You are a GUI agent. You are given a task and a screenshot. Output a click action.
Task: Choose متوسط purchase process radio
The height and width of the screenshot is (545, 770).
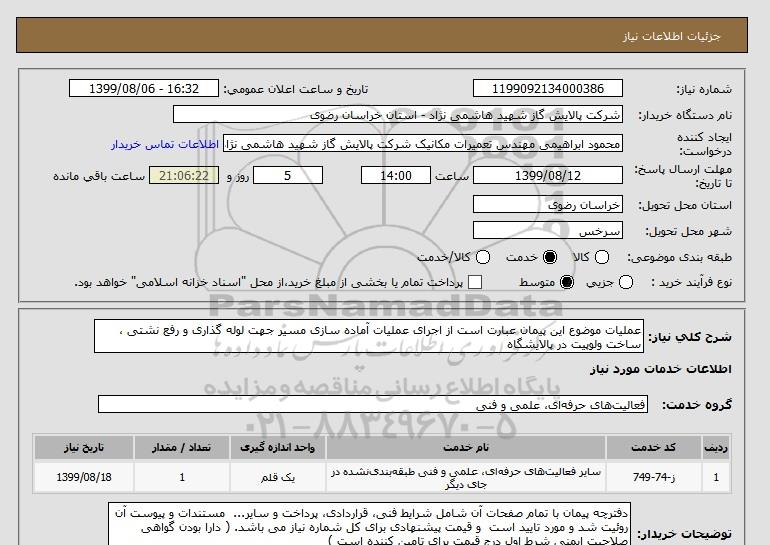567,282
